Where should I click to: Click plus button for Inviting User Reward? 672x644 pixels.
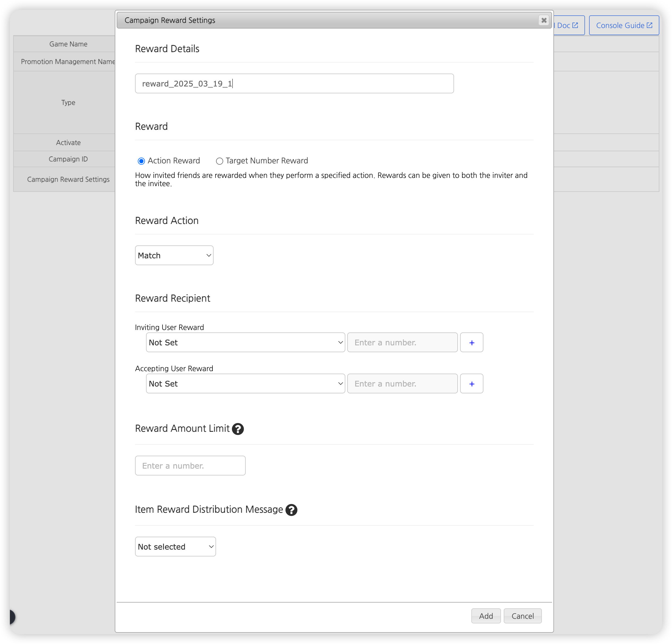[471, 342]
